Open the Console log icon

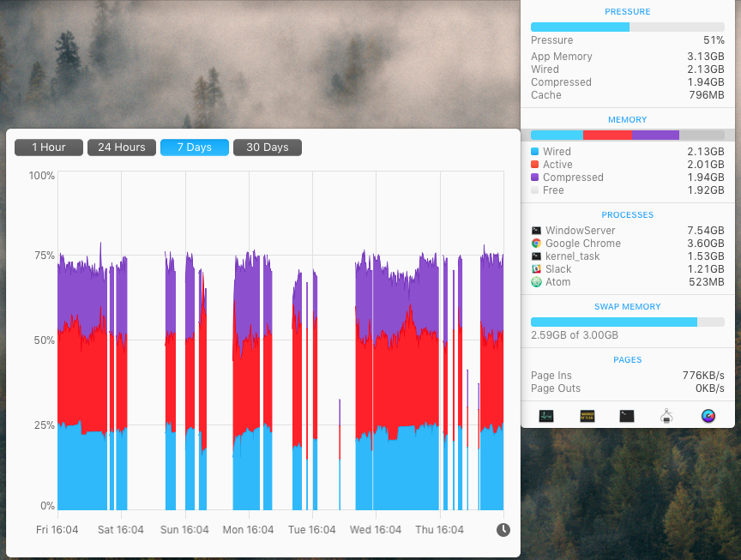(x=587, y=416)
